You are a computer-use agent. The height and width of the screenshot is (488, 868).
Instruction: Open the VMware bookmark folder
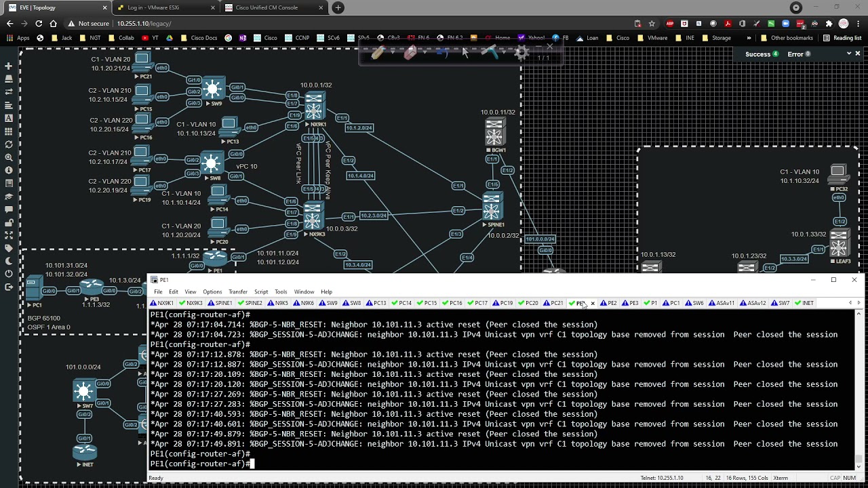(652, 38)
